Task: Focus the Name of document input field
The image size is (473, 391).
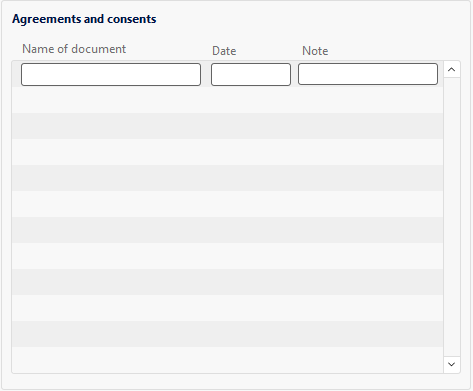Action: pyautogui.click(x=111, y=74)
